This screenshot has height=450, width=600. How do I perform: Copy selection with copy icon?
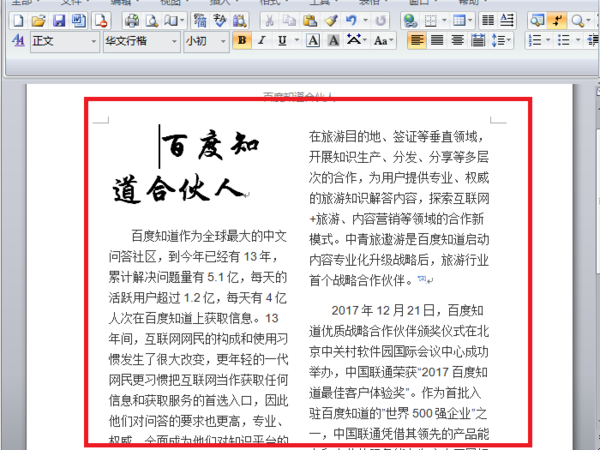tap(290, 20)
